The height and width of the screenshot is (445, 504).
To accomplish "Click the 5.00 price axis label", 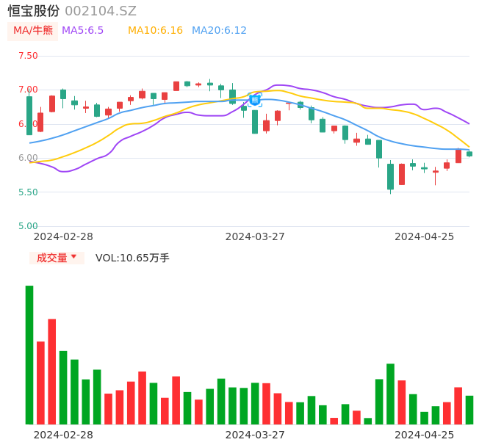I will [x=27, y=226].
